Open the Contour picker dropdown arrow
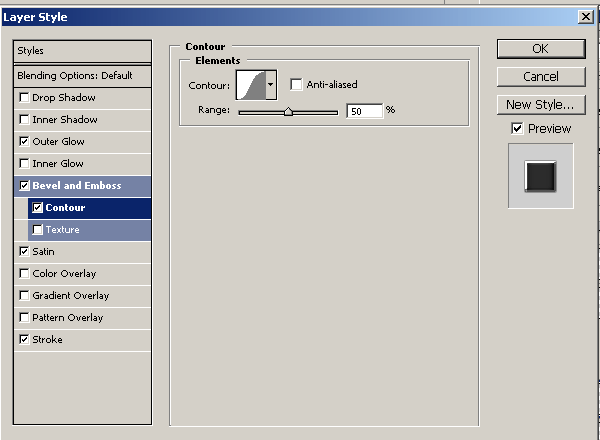This screenshot has height=440, width=600. coord(270,85)
